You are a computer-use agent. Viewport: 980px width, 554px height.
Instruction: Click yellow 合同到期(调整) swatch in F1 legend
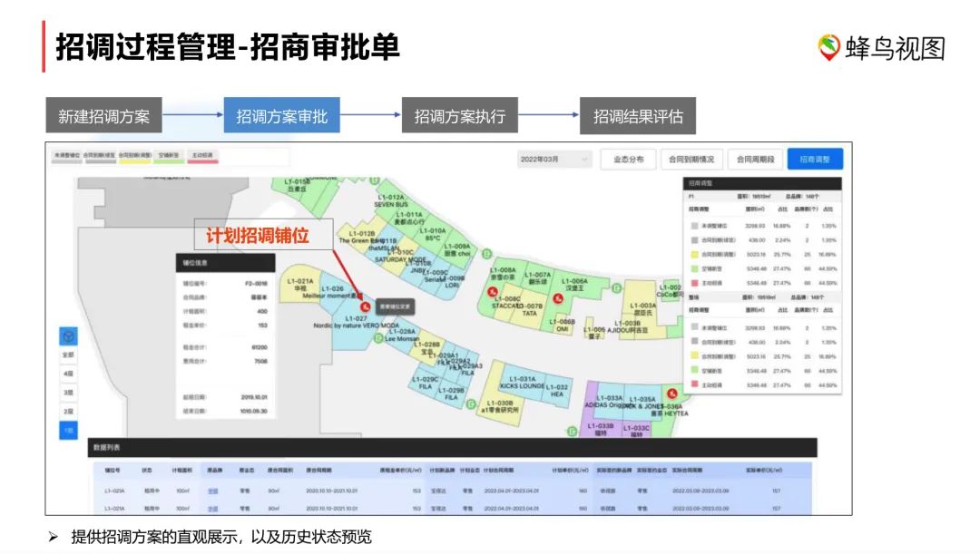(x=693, y=256)
